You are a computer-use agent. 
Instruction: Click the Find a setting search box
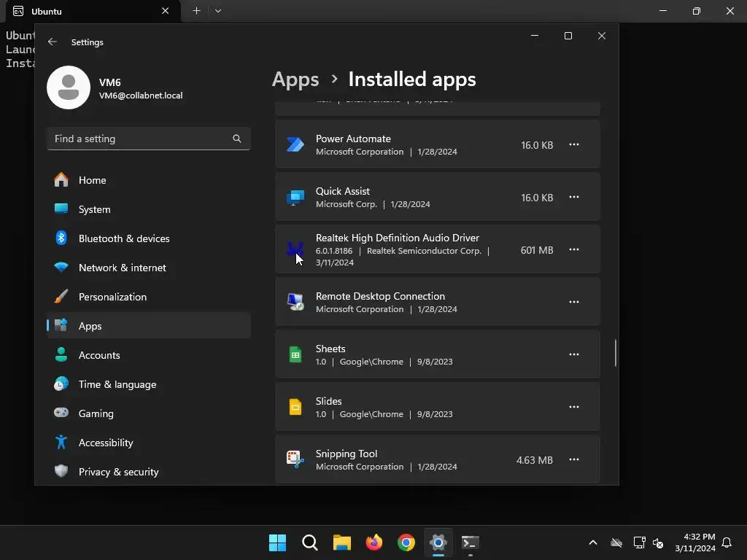(149, 139)
